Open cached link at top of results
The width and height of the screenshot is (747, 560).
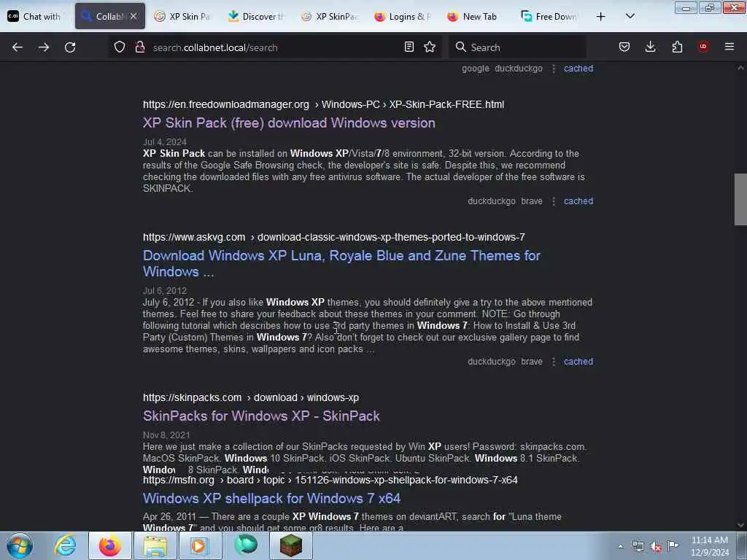[x=578, y=68]
